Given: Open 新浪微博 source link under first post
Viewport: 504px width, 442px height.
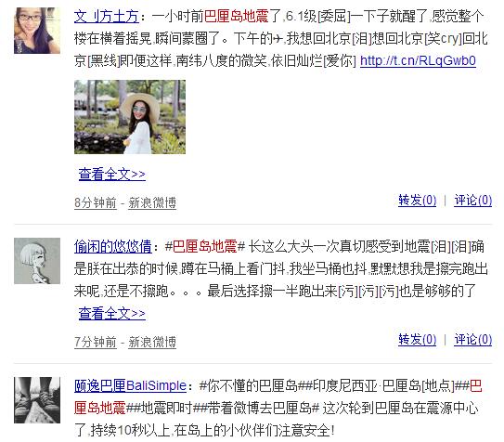Looking at the screenshot, I should click(152, 202).
